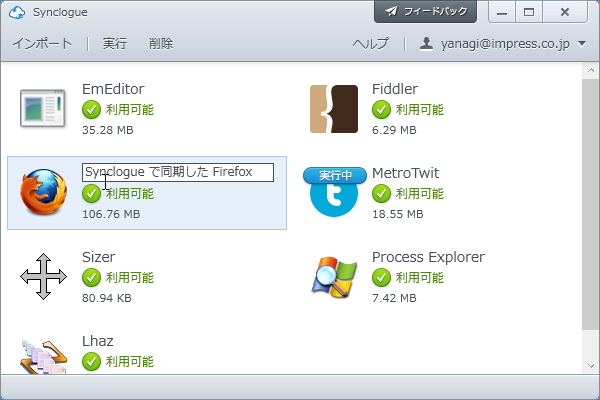The width and height of the screenshot is (600, 400).
Task: Select the Process Explorer icon
Action: point(334,277)
